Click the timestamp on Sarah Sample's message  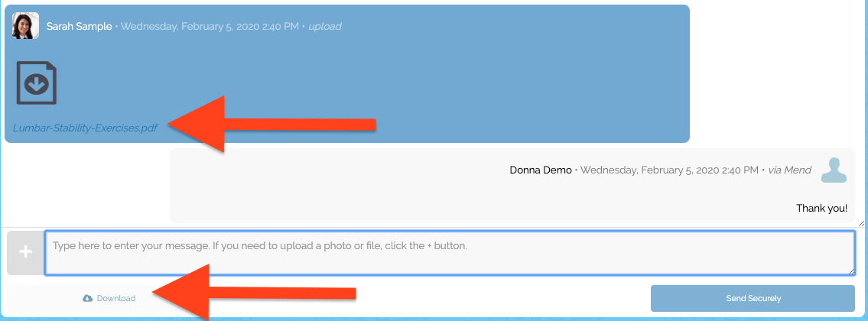(x=210, y=26)
